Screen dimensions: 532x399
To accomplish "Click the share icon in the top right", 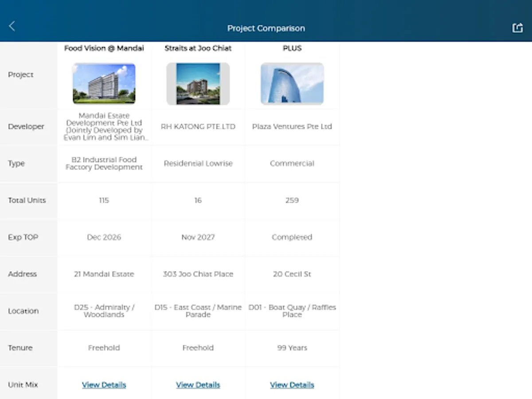I will (x=517, y=27).
